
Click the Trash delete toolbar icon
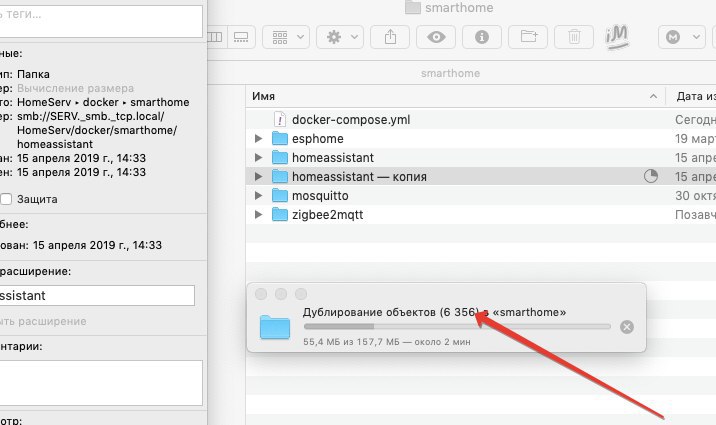pos(574,37)
